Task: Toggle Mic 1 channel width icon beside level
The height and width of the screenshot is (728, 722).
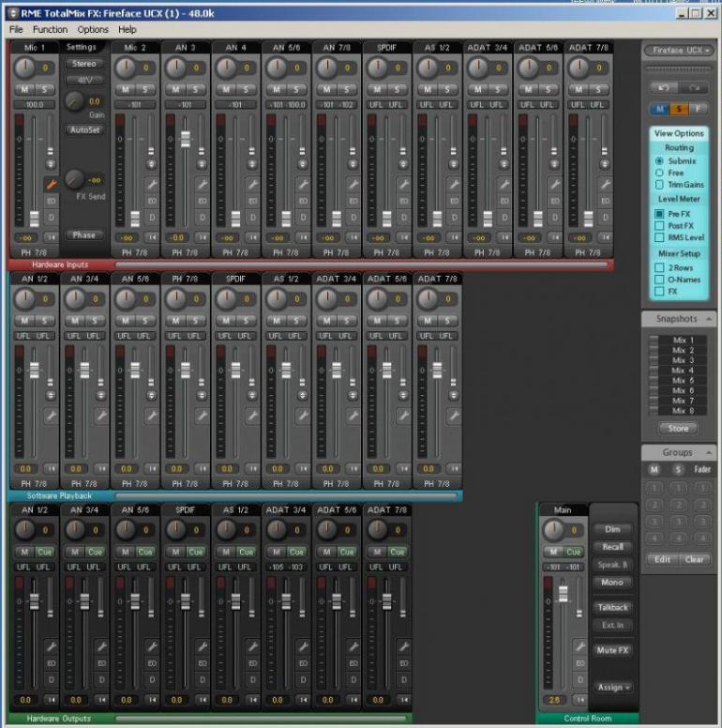Action: pos(51,237)
